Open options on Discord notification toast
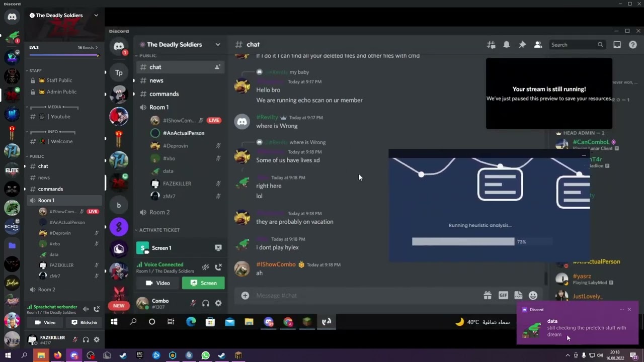Viewport: 644px width, 362px height. [x=622, y=310]
